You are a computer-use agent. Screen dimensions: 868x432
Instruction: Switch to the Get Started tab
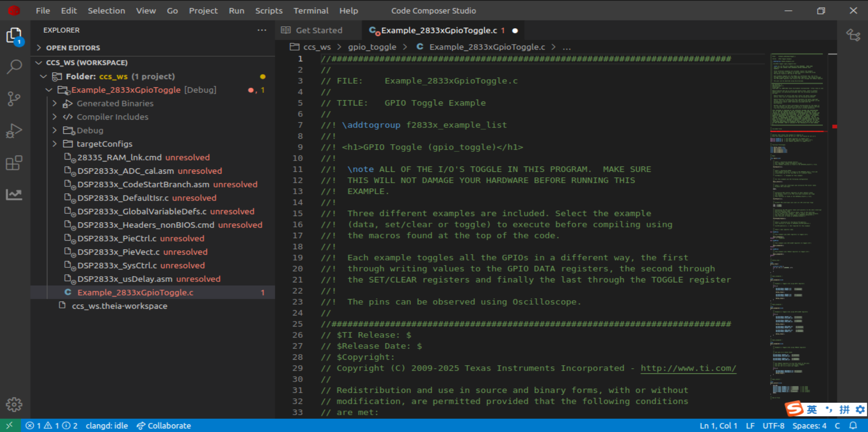[318, 30]
